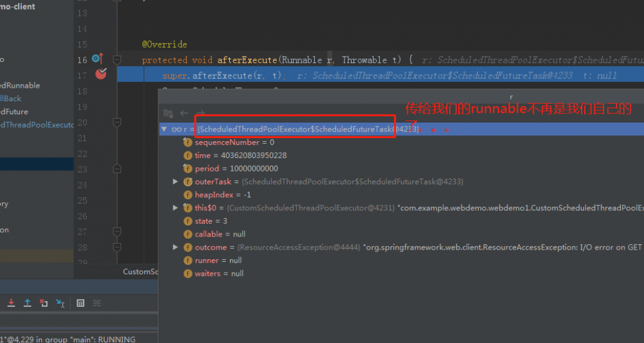Select the 'edFuture' item in left panel
This screenshot has height=343, width=644.
tap(14, 112)
